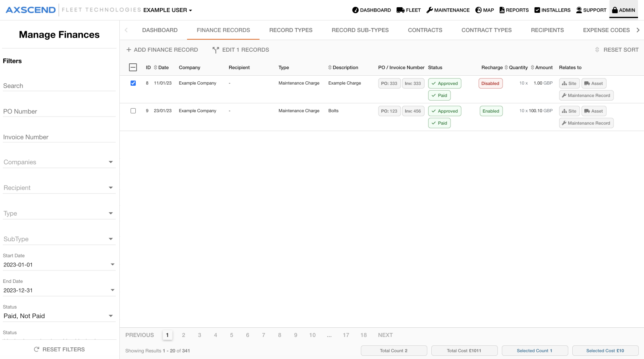
Task: Open the SubType filter dropdown
Action: (111, 239)
